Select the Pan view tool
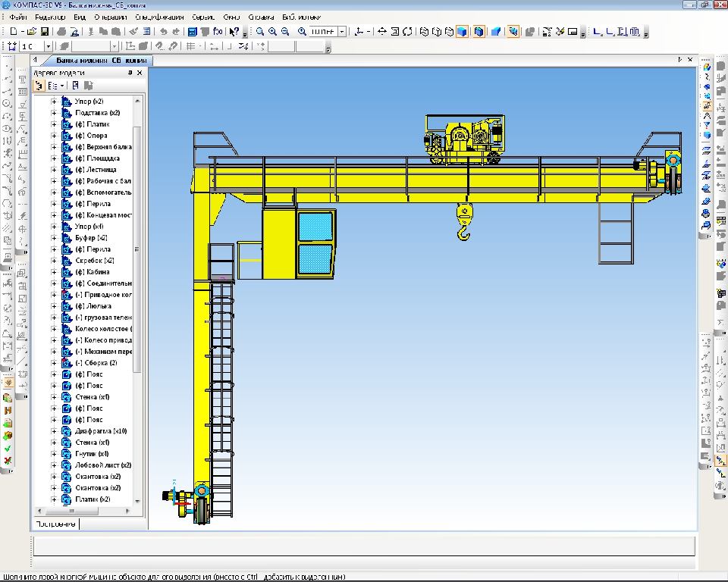 coord(382,32)
